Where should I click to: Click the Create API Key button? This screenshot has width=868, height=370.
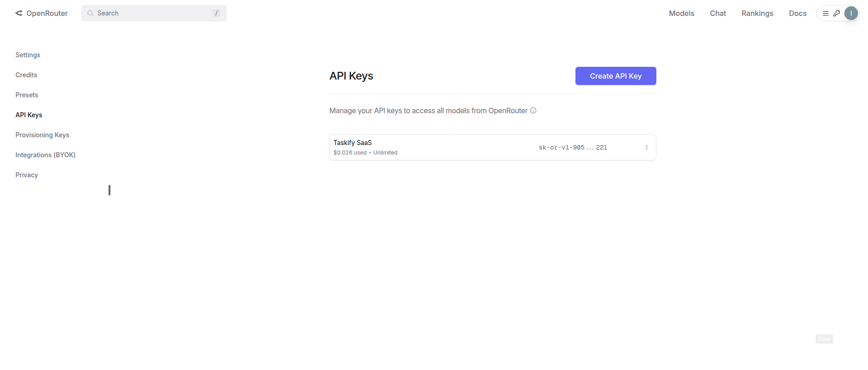pyautogui.click(x=615, y=76)
